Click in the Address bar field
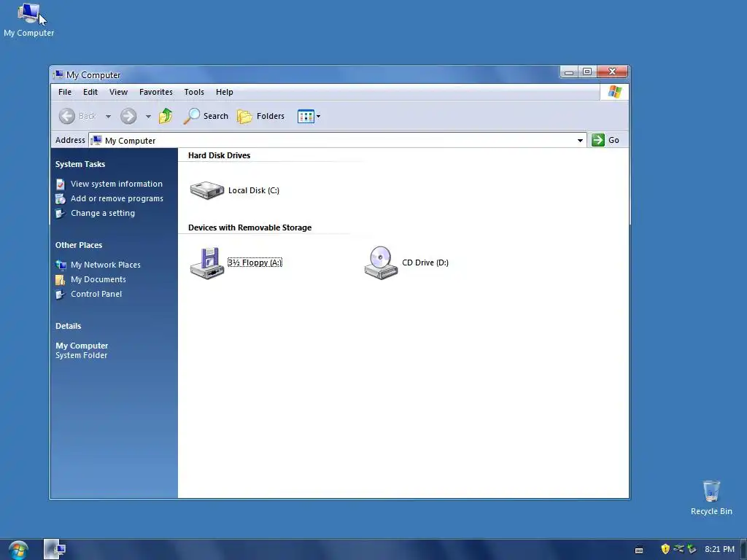Image resolution: width=747 pixels, height=560 pixels. [x=337, y=140]
